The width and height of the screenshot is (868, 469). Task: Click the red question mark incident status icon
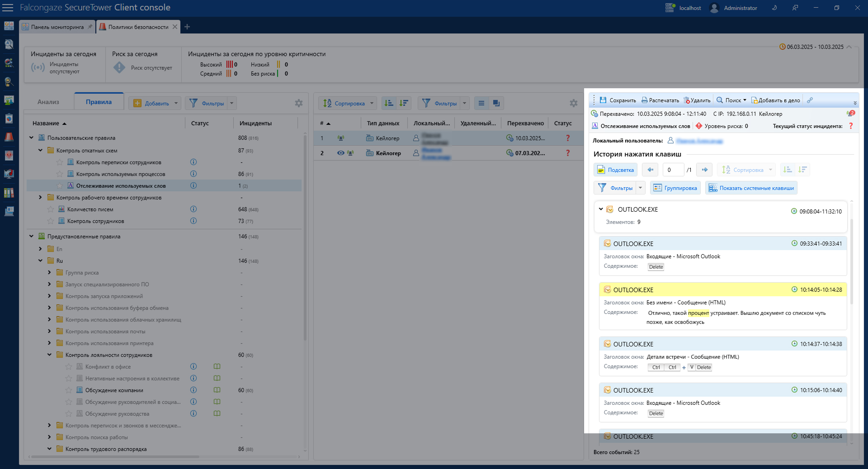pos(851,126)
